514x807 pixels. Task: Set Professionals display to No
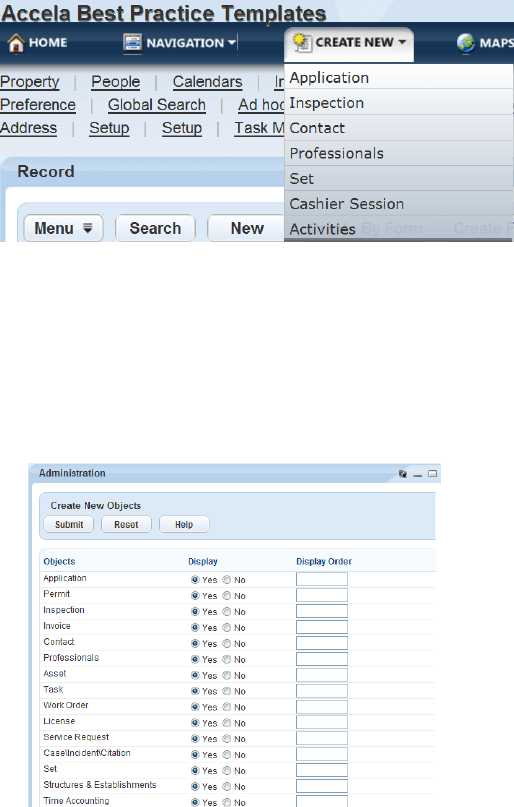pyautogui.click(x=226, y=660)
